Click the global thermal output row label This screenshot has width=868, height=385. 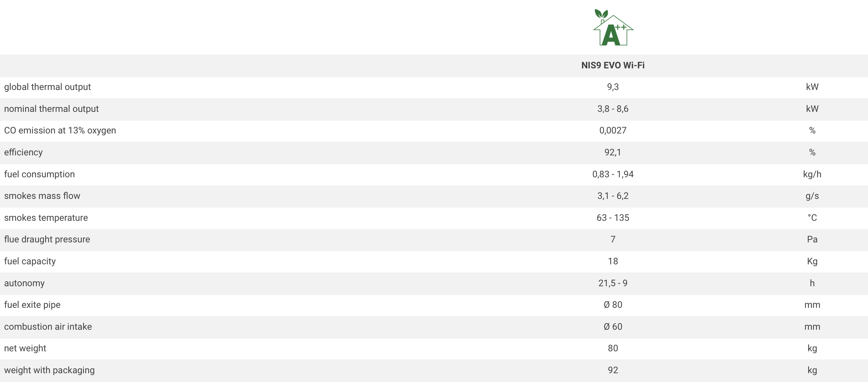point(47,87)
